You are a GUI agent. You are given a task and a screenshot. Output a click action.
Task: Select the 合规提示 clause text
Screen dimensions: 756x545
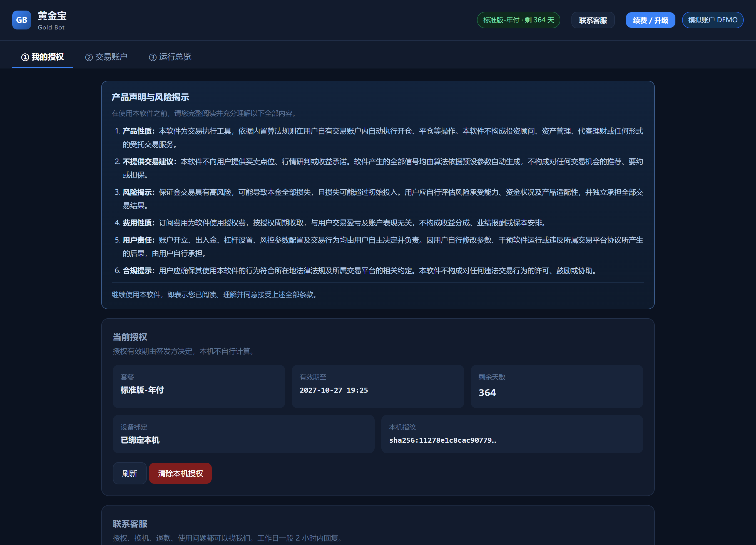pos(360,271)
